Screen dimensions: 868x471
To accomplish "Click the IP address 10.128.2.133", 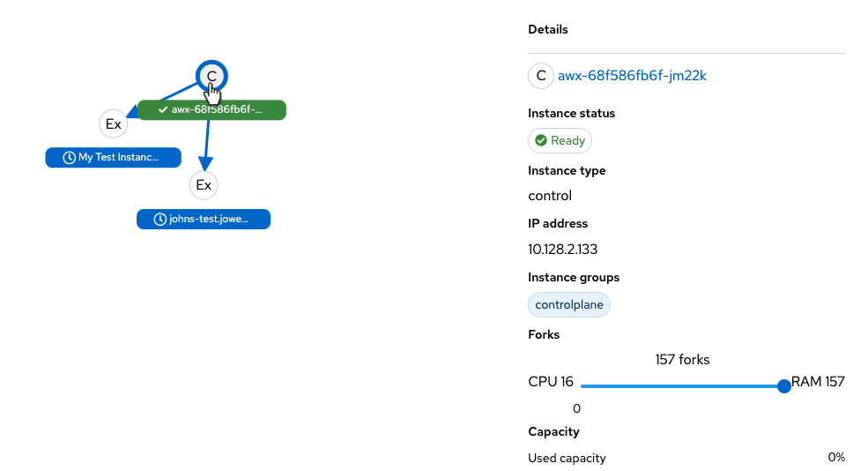I will [563, 249].
